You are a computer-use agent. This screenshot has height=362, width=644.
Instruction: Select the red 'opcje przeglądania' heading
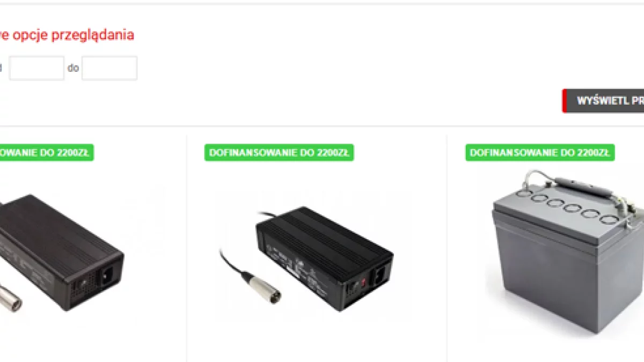click(67, 35)
